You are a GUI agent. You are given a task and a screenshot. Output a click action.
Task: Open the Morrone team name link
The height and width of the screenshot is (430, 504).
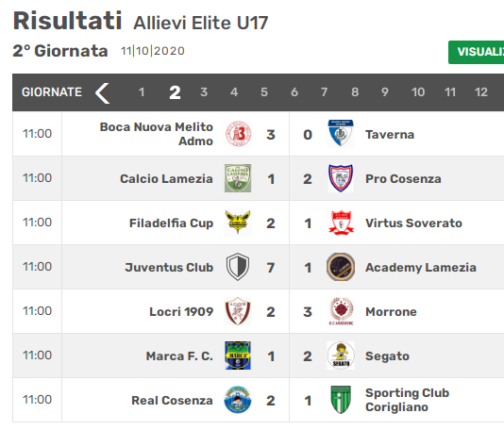[x=391, y=312]
